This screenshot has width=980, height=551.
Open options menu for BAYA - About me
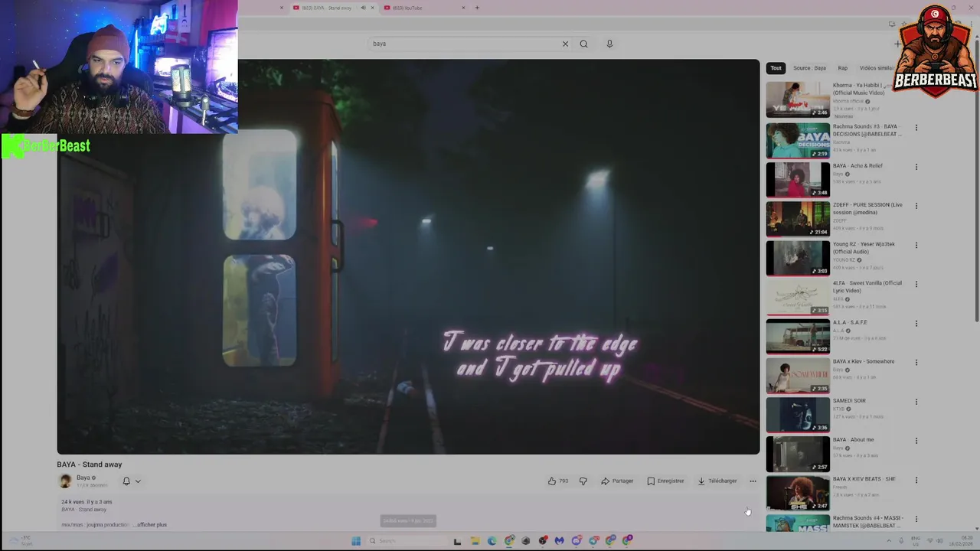(916, 441)
